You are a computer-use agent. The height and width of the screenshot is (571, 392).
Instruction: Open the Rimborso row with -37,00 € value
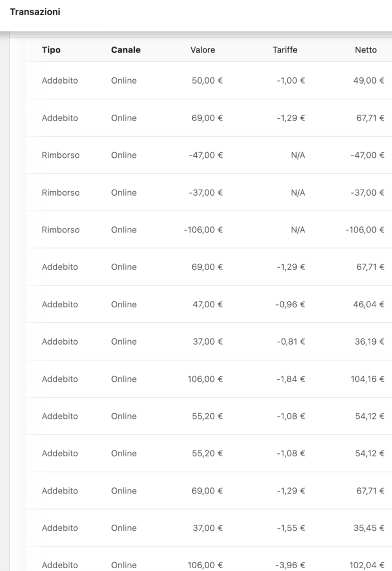(61, 192)
